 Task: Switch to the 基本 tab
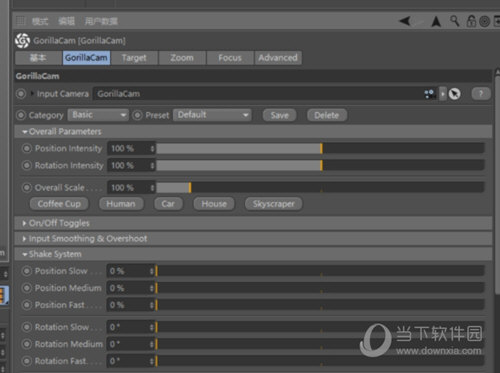pyautogui.click(x=38, y=58)
